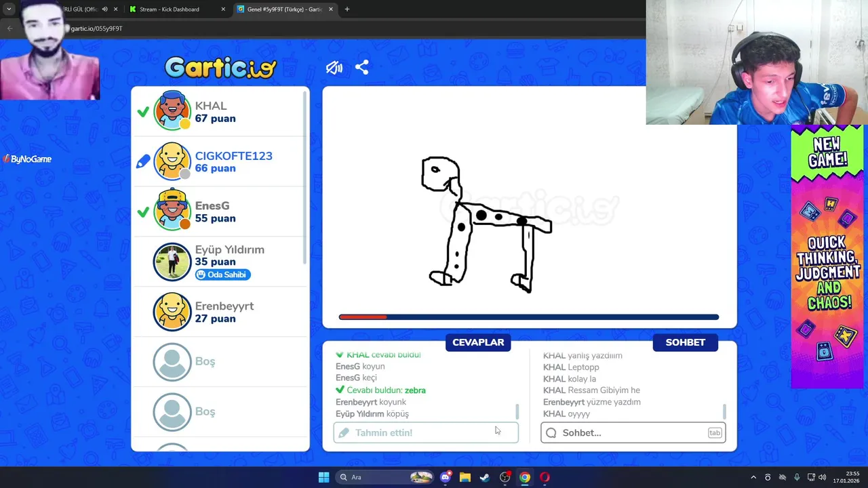Open the Windows Start menu
868x488 pixels.
[x=323, y=477]
